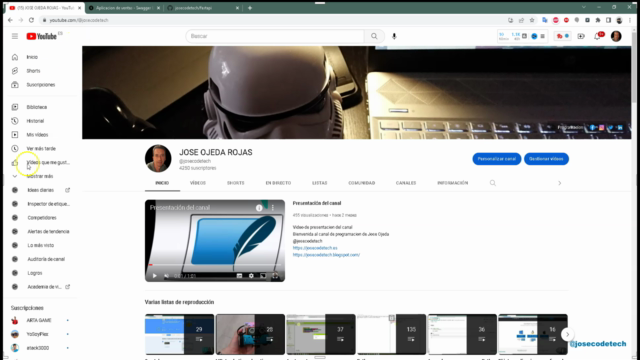The height and width of the screenshot is (360, 640).
Task: Toggle fullscreen on the trailer video
Action: (x=275, y=276)
